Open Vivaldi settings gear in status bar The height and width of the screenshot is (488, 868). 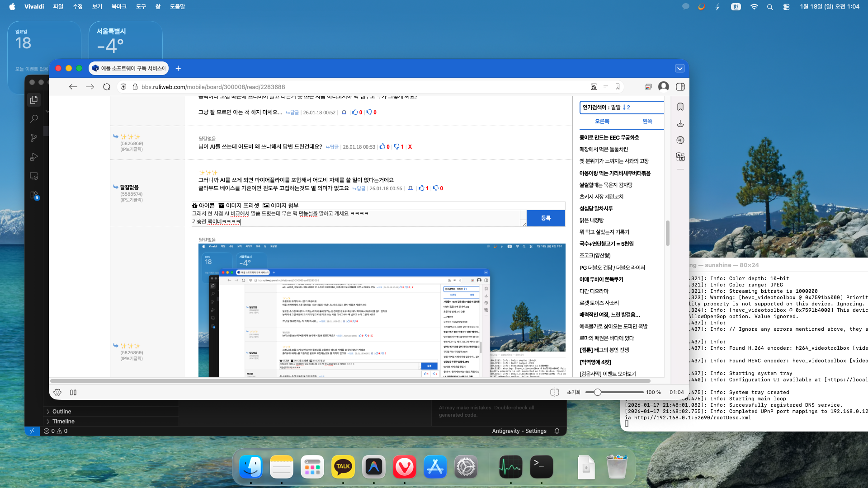57,392
